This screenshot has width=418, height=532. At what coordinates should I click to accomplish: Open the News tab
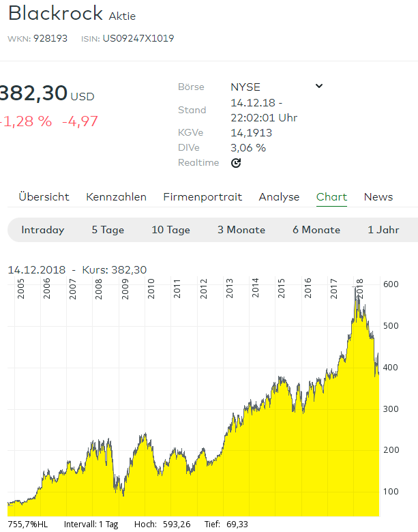(378, 197)
